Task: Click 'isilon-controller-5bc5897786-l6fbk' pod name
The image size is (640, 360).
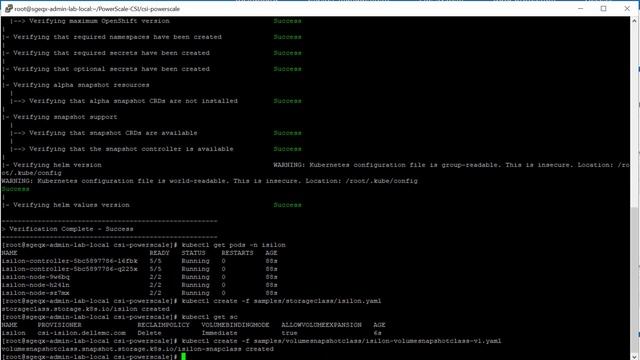Action: click(x=69, y=261)
